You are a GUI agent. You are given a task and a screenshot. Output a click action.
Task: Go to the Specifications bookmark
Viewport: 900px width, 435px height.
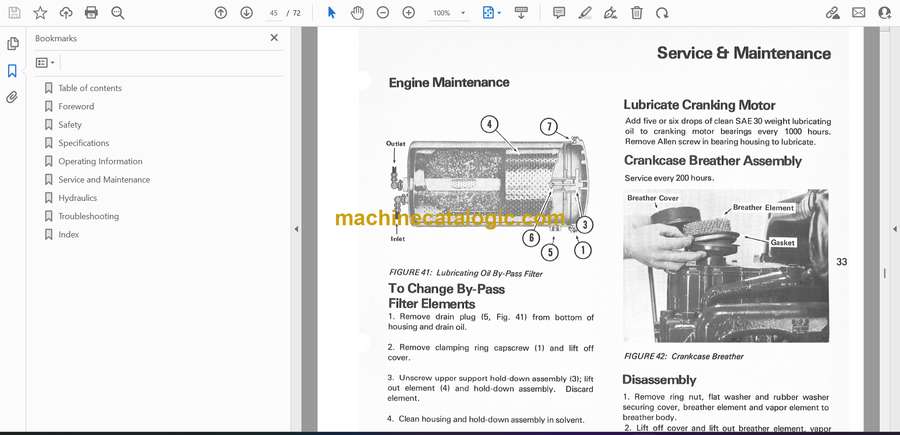coord(84,143)
